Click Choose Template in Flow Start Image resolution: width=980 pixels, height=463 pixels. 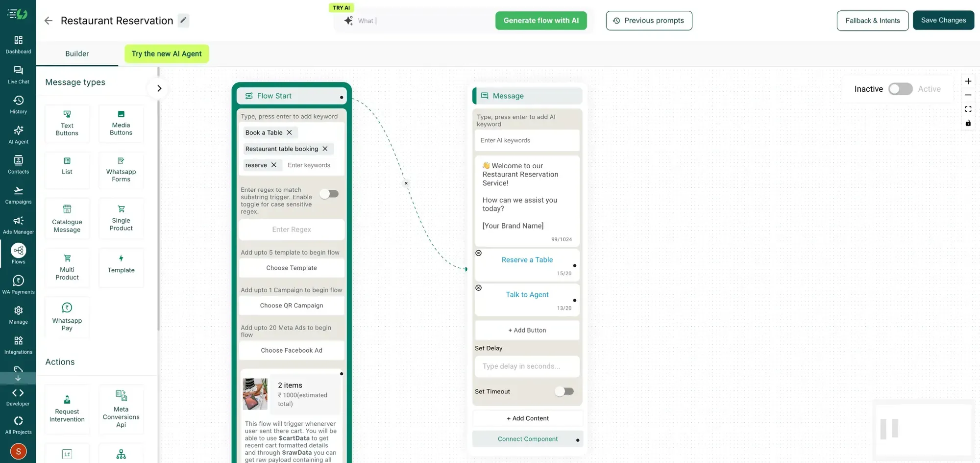[x=292, y=268]
